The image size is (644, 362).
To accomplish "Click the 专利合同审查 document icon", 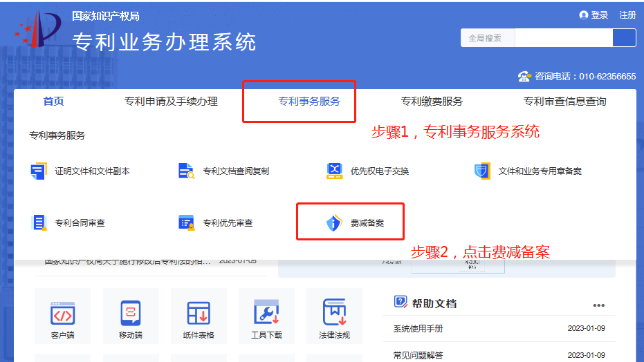I will click(39, 222).
